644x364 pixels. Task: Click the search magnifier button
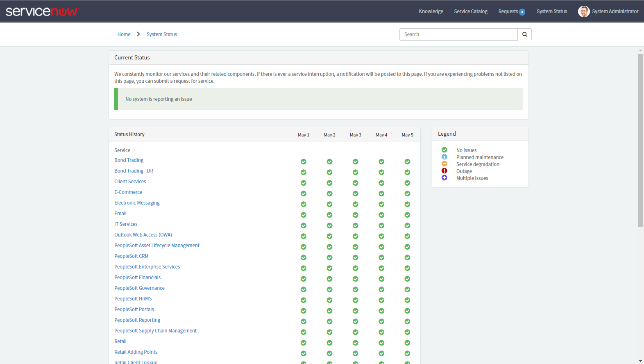524,34
